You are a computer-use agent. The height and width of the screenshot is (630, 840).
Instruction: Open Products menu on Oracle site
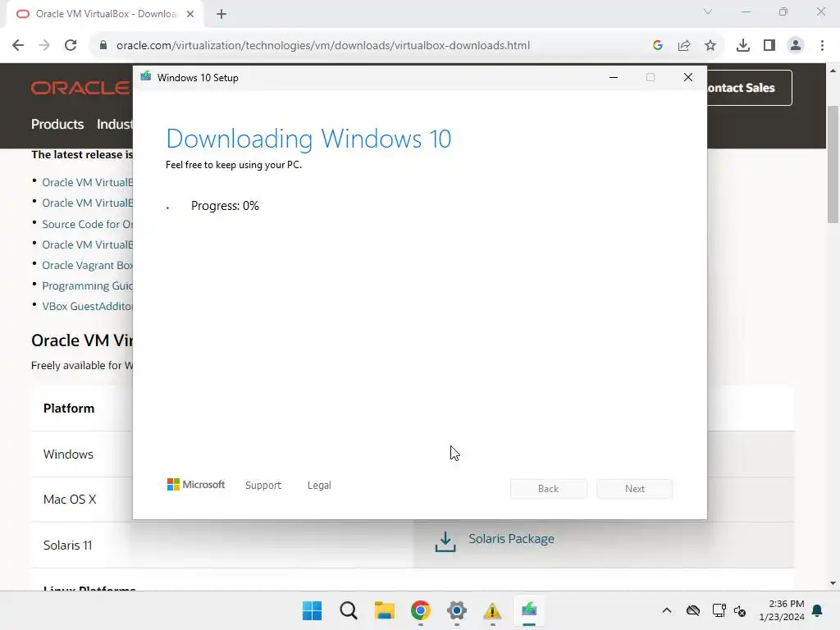tap(57, 125)
